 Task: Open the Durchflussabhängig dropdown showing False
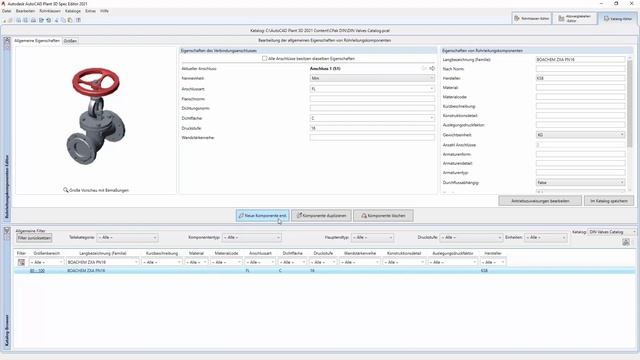580,182
